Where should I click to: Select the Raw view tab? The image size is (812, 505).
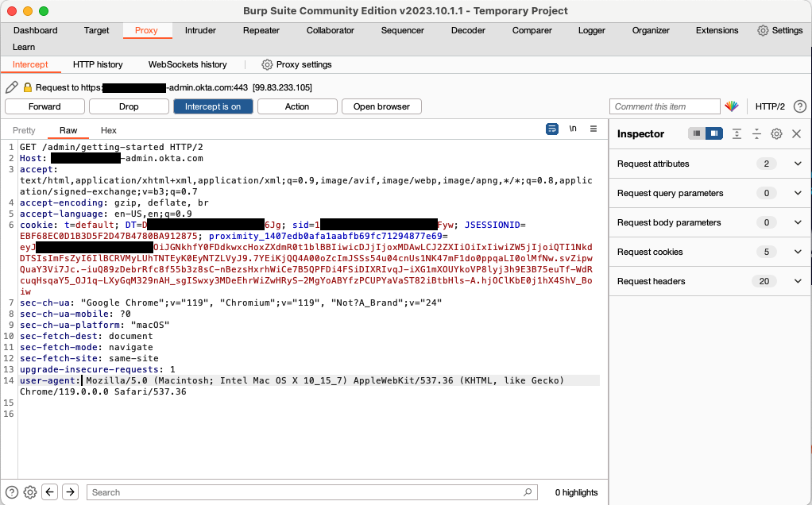68,130
